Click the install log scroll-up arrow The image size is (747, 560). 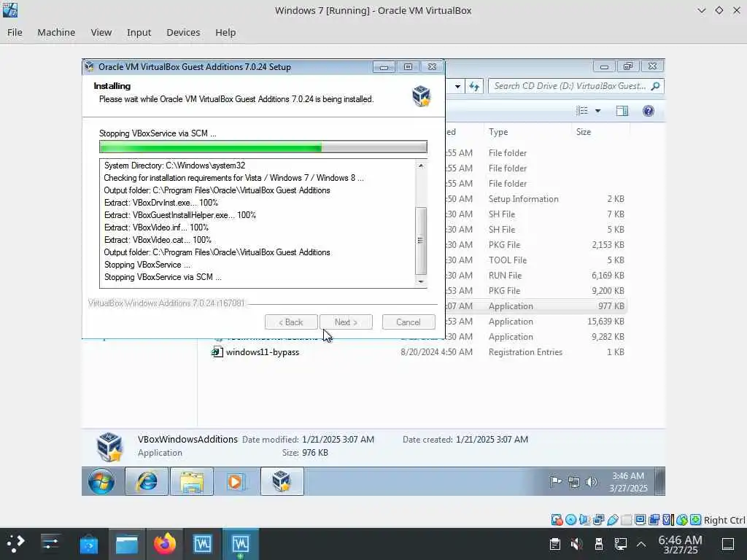click(421, 166)
